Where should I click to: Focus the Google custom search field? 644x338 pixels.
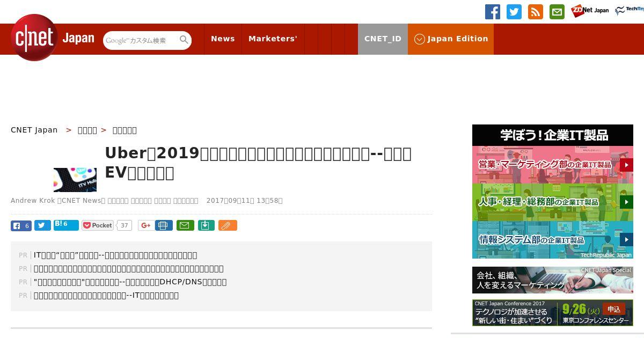(x=141, y=40)
